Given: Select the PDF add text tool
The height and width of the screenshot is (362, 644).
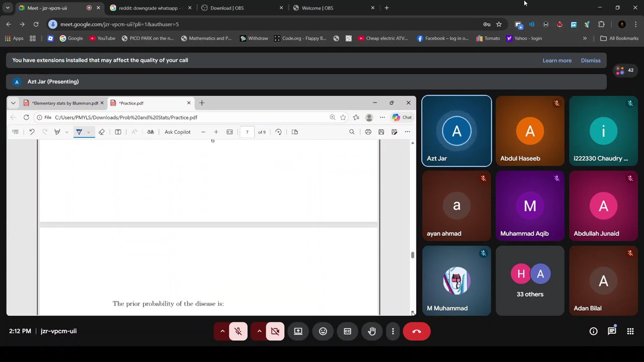Looking at the screenshot, I should click(118, 132).
